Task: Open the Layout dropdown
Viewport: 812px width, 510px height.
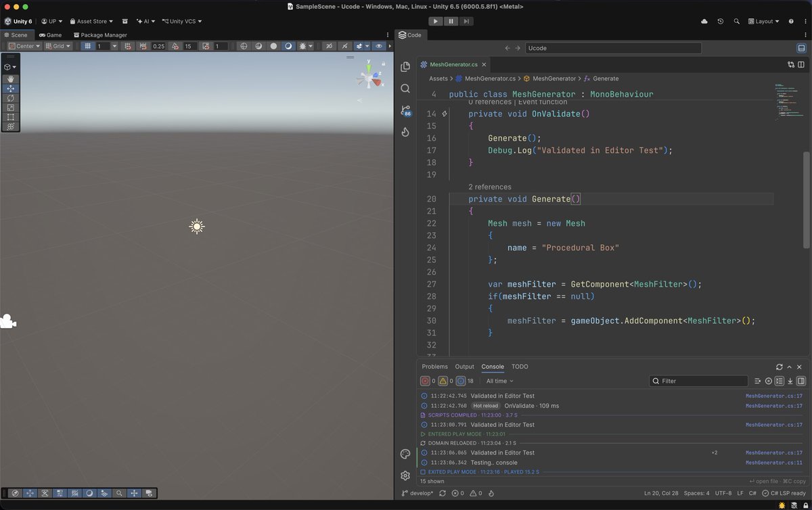Action: click(x=763, y=22)
